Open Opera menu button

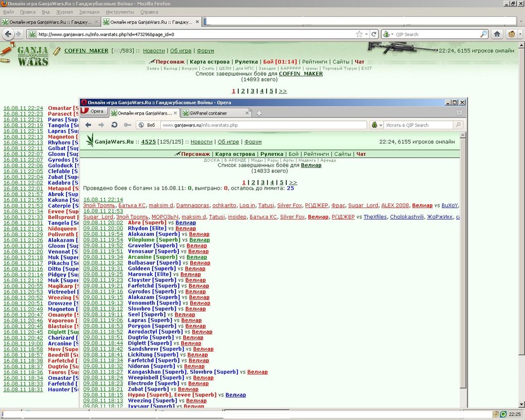[93, 111]
